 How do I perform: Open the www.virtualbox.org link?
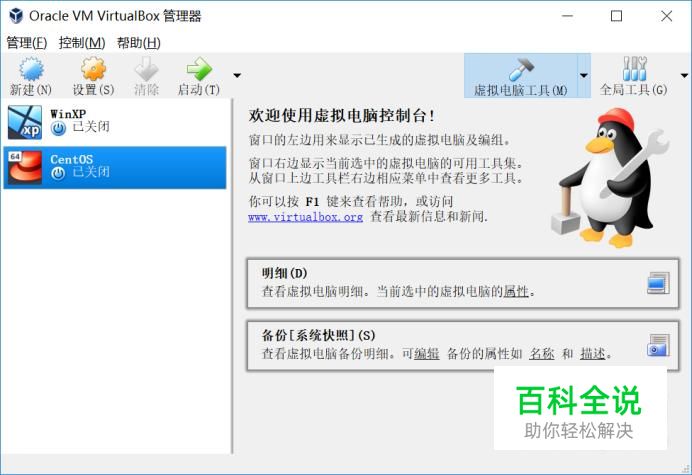pyautogui.click(x=305, y=217)
